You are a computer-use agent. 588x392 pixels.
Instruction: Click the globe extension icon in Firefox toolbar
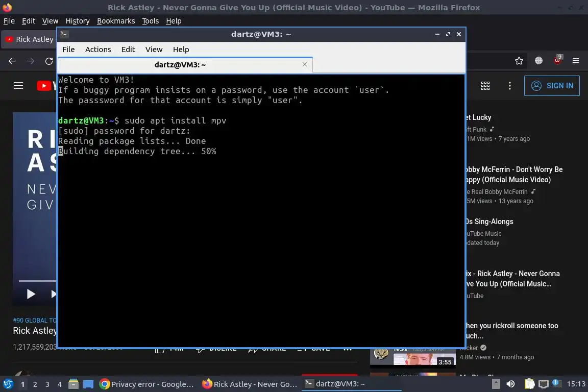[x=538, y=61]
